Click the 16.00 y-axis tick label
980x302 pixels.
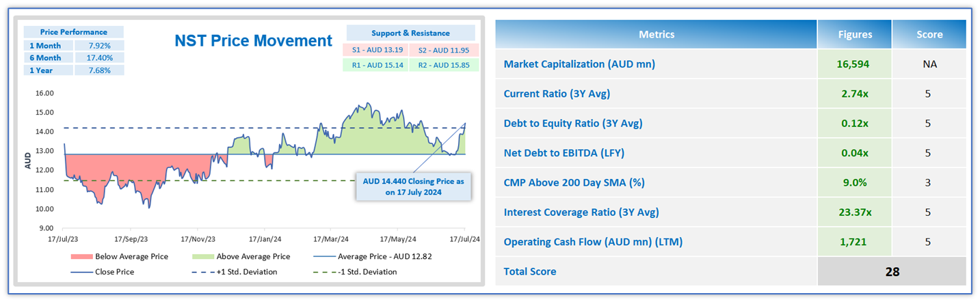coord(44,93)
